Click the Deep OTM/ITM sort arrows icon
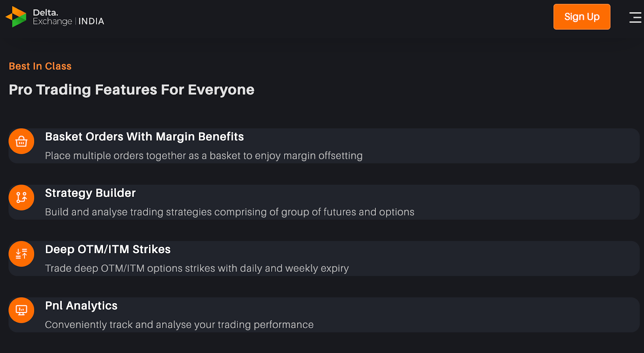 point(21,254)
